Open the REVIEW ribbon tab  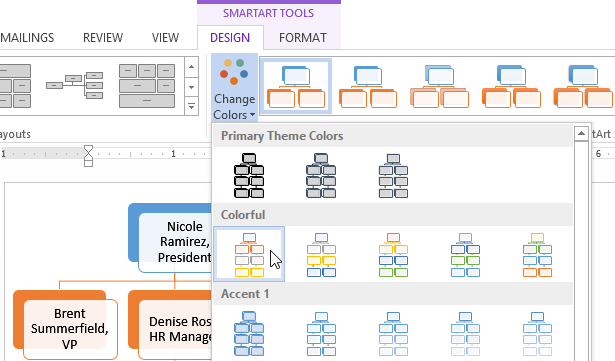(x=103, y=38)
